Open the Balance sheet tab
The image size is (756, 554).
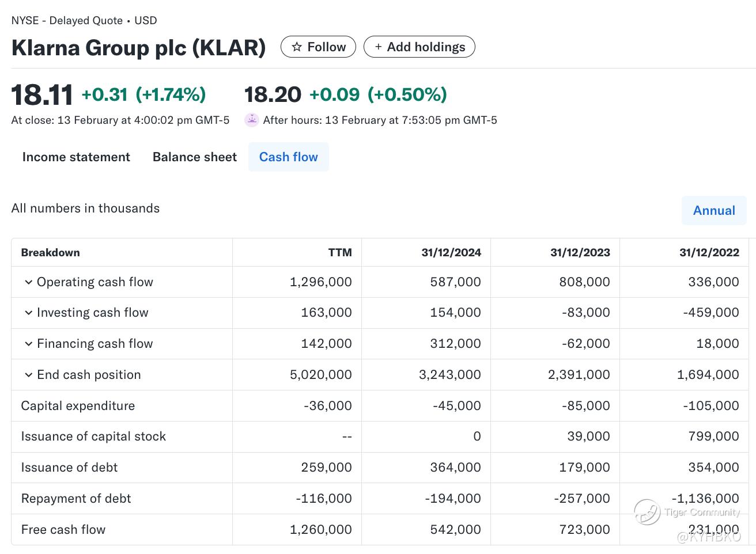(x=195, y=157)
